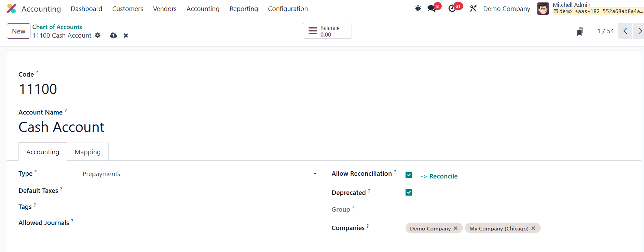Go to the next account record

639,31
